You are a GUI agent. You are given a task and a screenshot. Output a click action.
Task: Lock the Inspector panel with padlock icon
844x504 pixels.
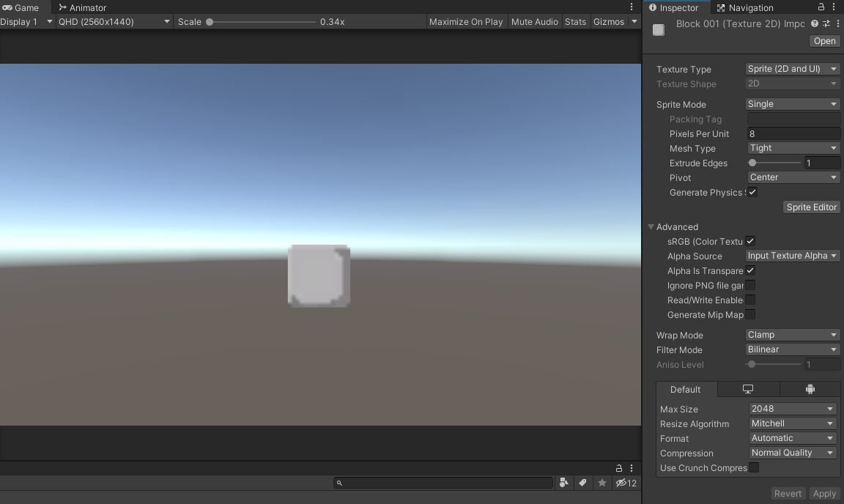click(821, 7)
